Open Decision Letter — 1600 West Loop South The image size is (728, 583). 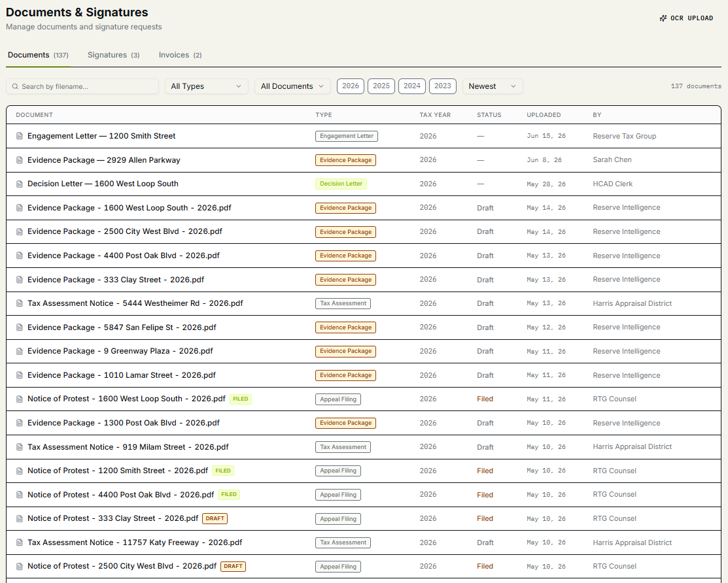103,184
